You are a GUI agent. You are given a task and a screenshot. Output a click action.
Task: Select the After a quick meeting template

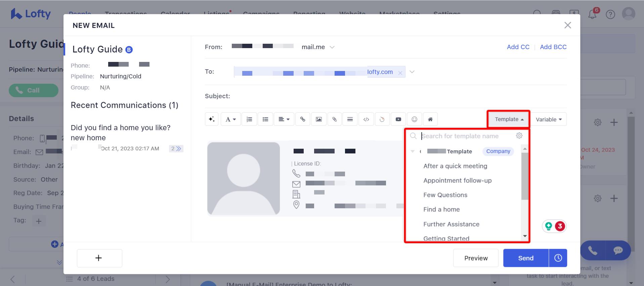click(455, 166)
